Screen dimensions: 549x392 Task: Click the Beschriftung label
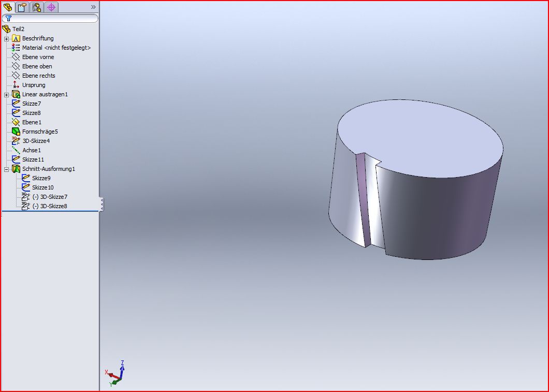coord(38,38)
